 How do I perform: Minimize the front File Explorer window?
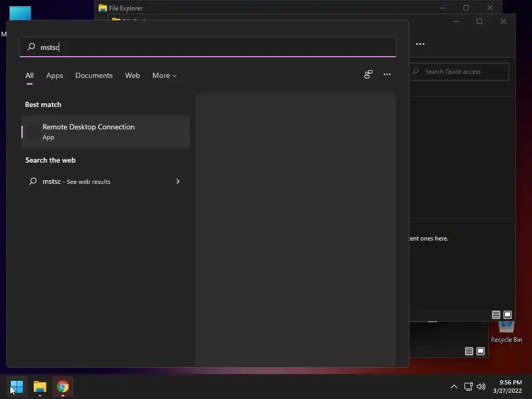tap(456, 21)
